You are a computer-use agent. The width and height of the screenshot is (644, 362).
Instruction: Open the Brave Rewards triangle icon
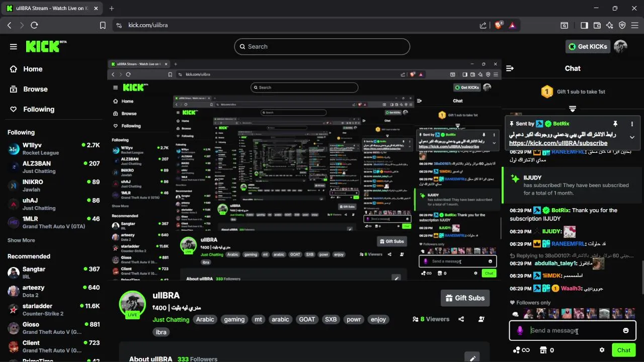coord(512,25)
